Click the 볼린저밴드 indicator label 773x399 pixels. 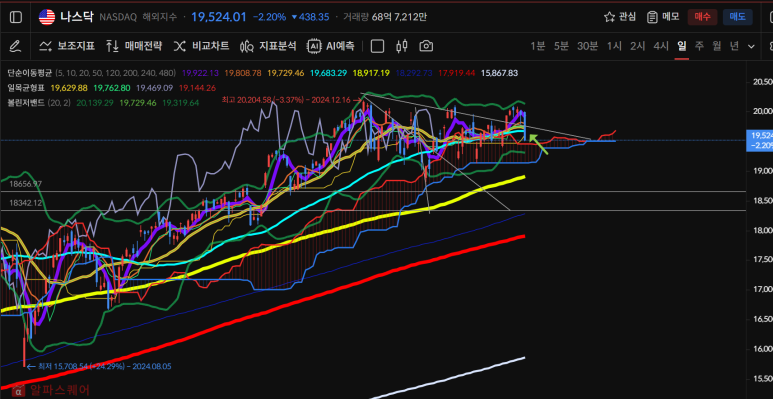coord(26,103)
